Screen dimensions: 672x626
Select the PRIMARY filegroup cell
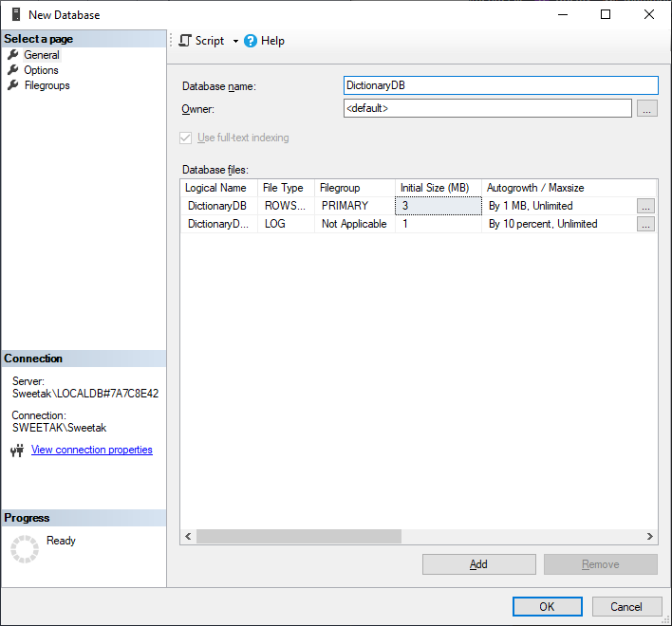tap(354, 206)
